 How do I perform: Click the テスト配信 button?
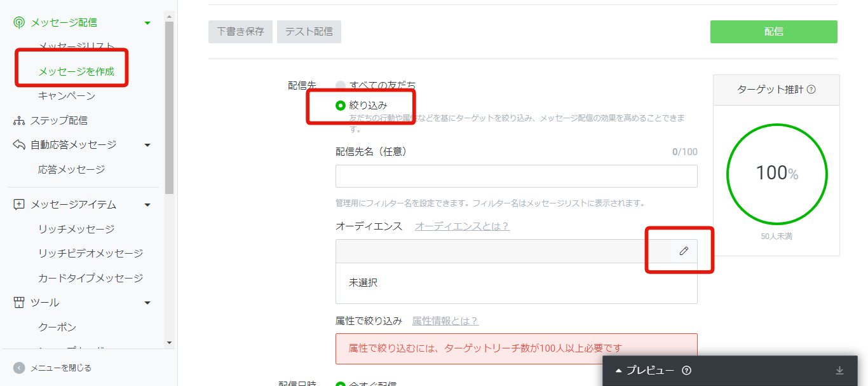[309, 32]
